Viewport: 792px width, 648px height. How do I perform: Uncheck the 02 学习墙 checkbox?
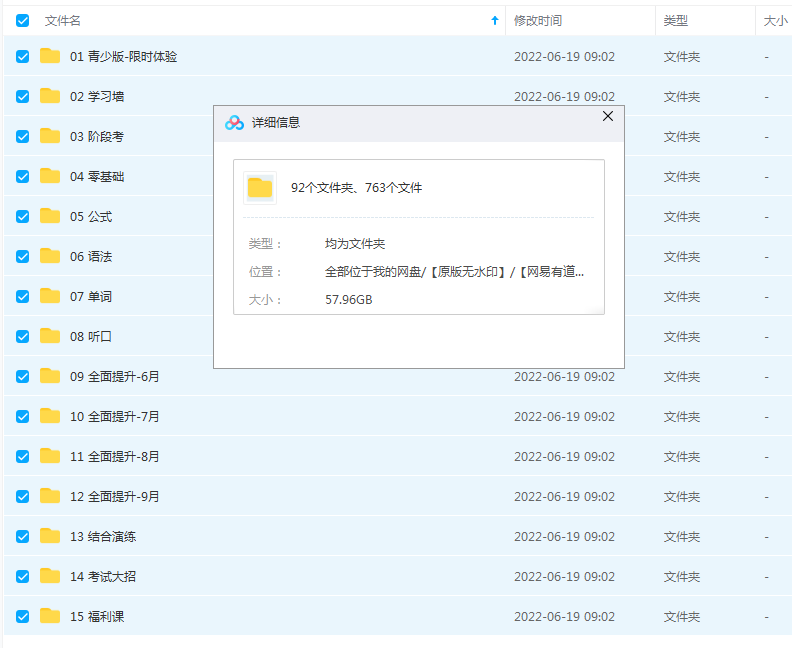22,96
